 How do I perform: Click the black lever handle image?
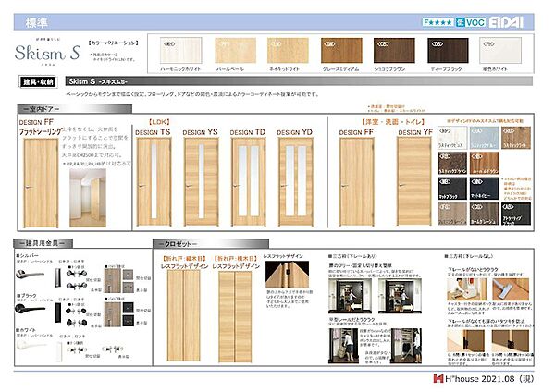click(31, 309)
